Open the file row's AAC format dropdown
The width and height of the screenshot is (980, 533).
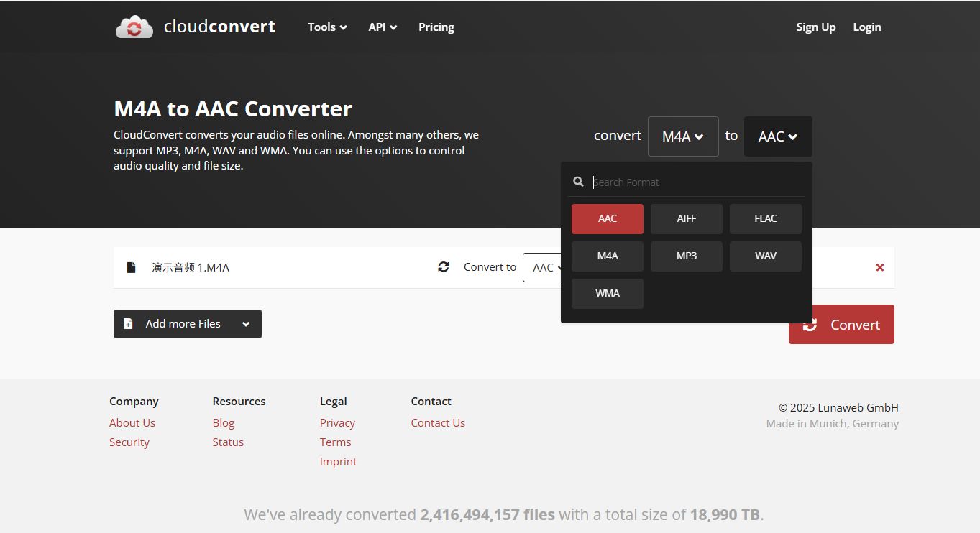click(544, 267)
